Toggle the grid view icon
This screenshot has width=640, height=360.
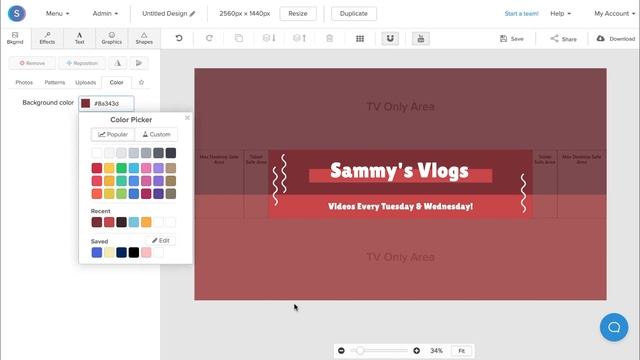360,38
